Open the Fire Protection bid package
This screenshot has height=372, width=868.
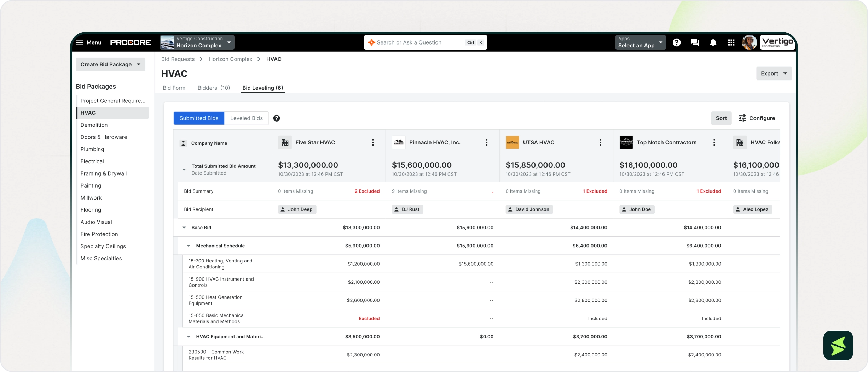99,234
